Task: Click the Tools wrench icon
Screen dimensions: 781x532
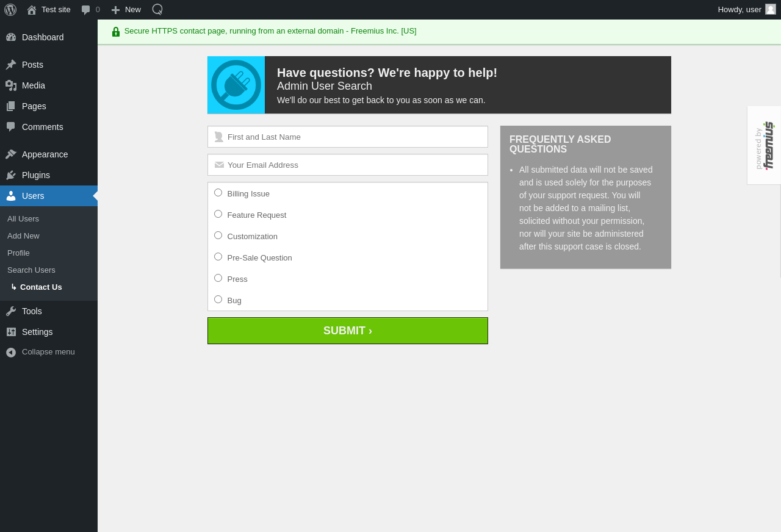Action: pos(11,311)
